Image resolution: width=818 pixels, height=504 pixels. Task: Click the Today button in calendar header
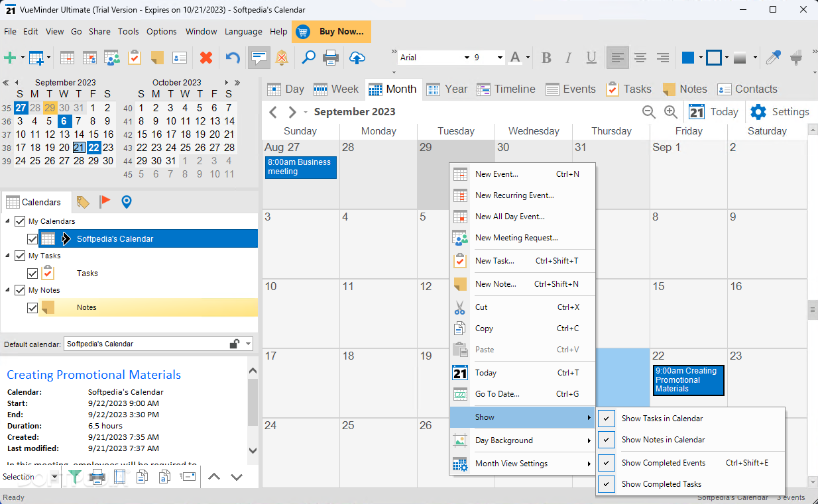pyautogui.click(x=713, y=112)
